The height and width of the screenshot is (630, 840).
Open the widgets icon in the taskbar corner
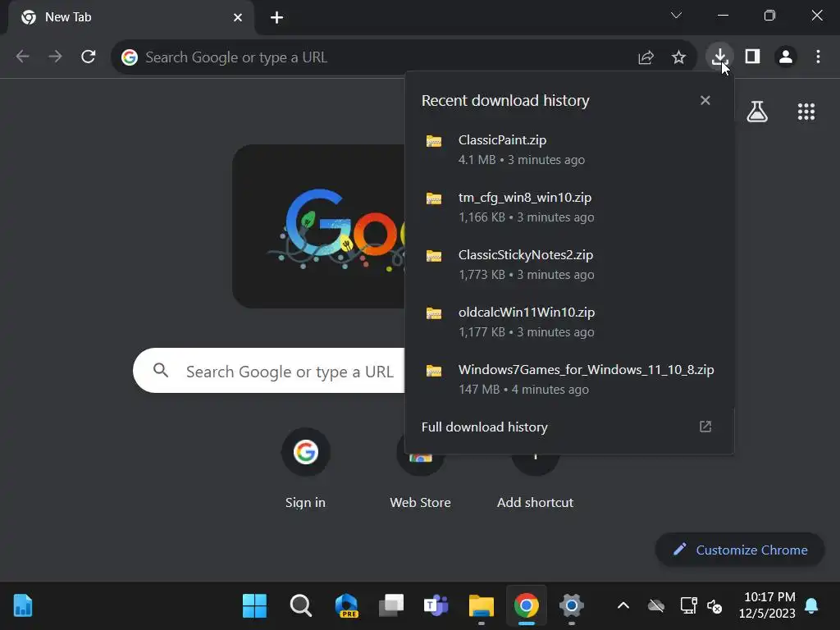click(x=22, y=606)
